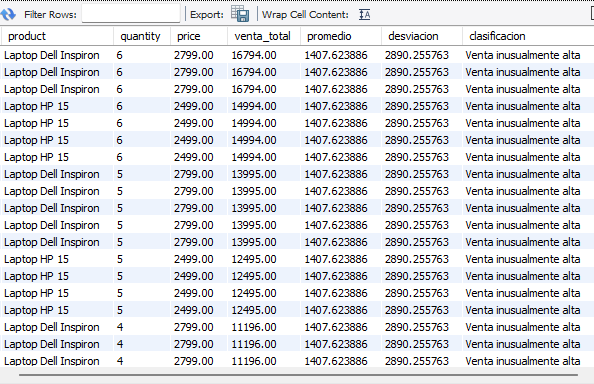Toggle the Wrap Cell Content icon
Viewport: 594px width, 384px height.
point(364,14)
